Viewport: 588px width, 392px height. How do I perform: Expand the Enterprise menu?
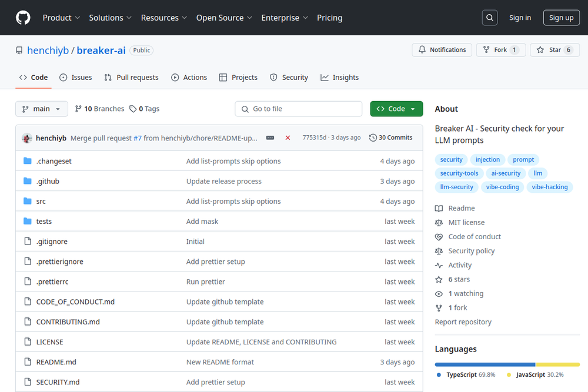(x=285, y=18)
